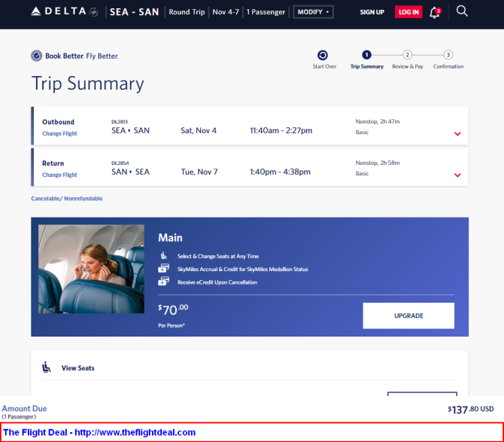Click the Sat, Nov 4 date
Image resolution: width=504 pixels, height=442 pixels.
[199, 130]
